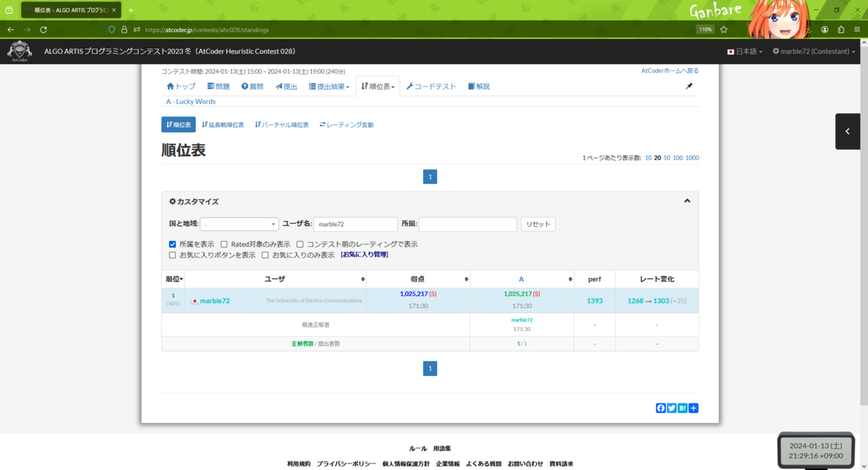
Task: Click top pagination page 1 button
Action: [430, 176]
